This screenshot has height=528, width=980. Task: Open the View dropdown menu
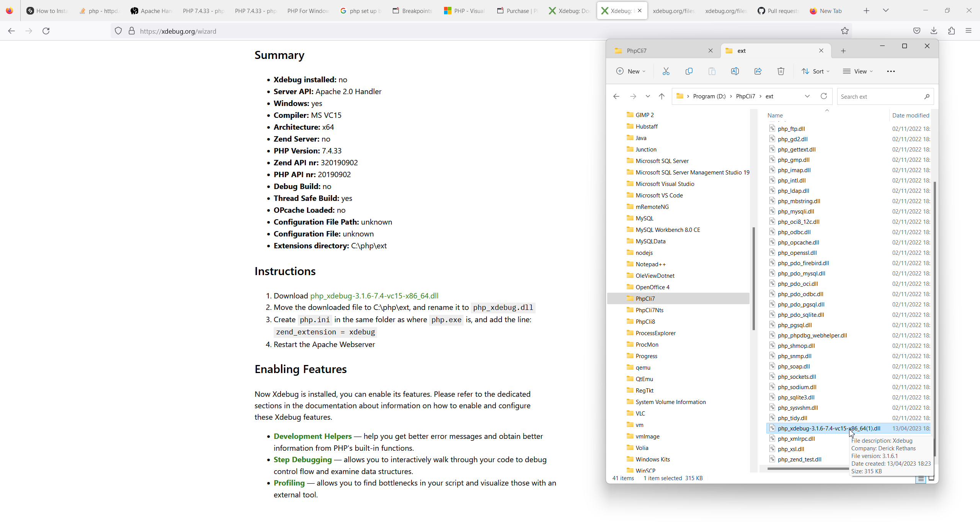point(857,71)
